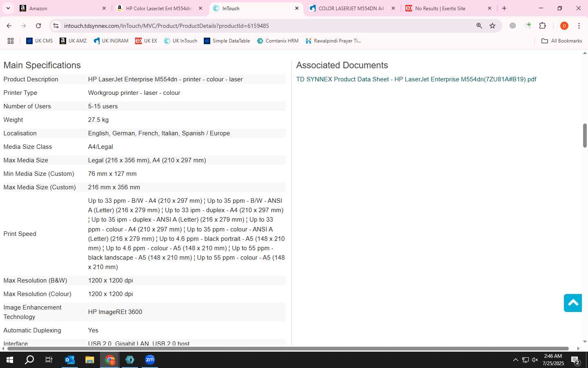Open the teal diamond app on the taskbar

coord(130,360)
